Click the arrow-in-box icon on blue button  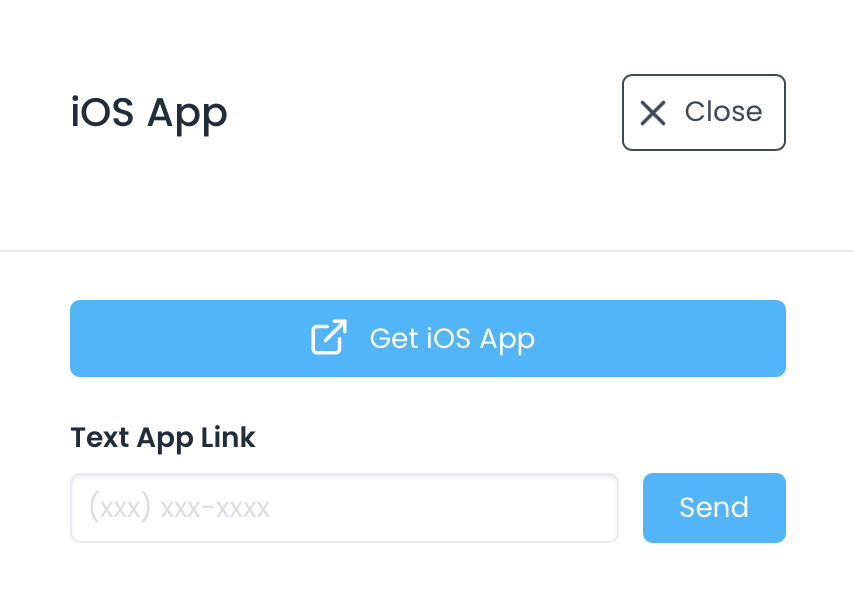329,338
